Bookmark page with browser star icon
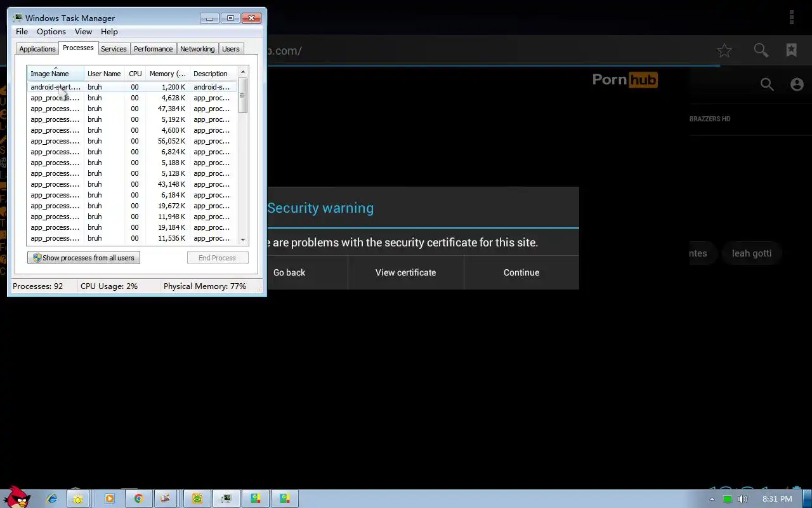812x508 pixels. (724, 51)
